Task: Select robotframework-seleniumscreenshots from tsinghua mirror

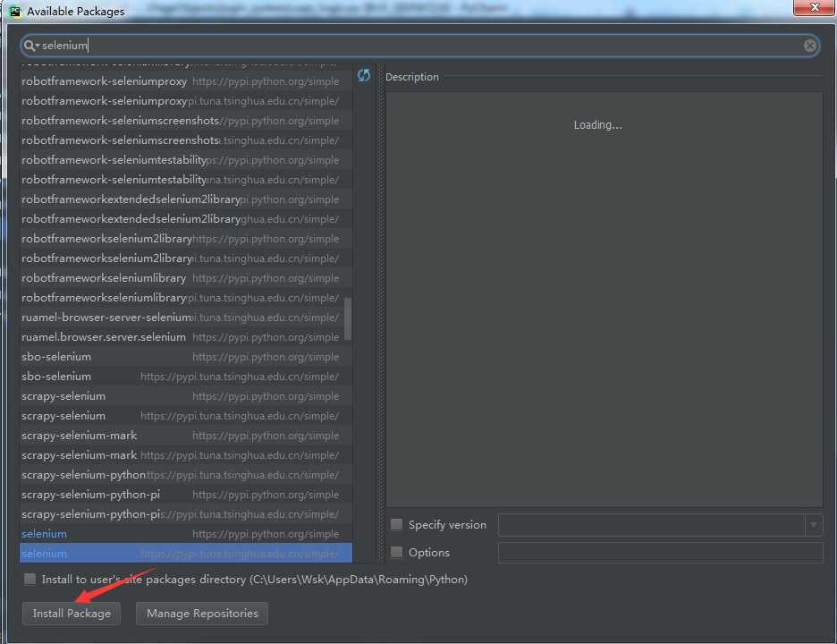Action: click(186, 140)
